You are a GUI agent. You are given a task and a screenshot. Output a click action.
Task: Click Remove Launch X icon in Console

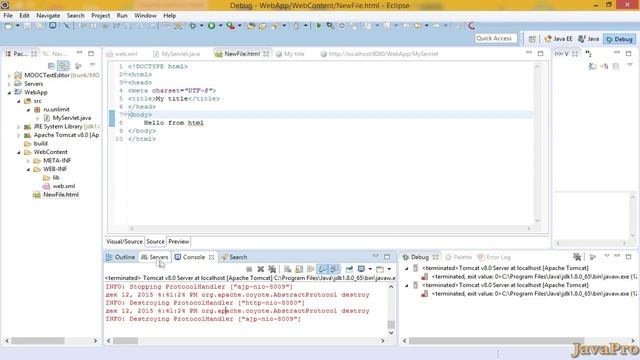point(260,269)
